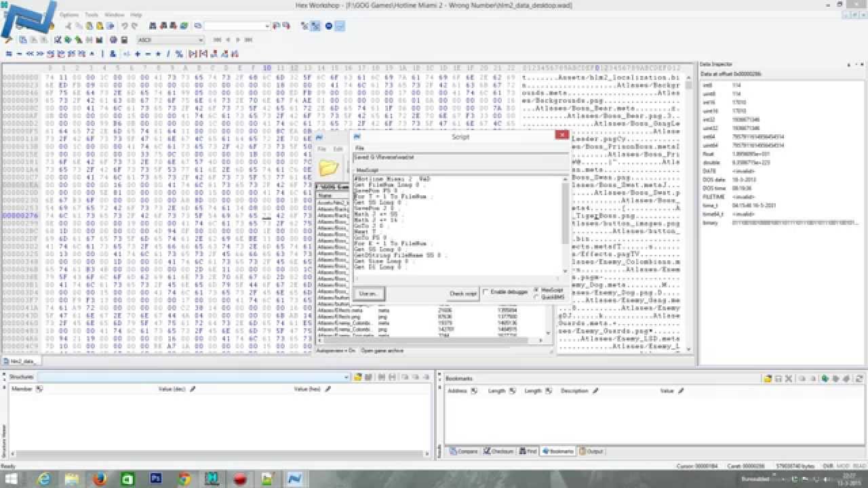This screenshot has height=488, width=868.
Task: Expand the find text combo box arrow
Action: pos(267,26)
